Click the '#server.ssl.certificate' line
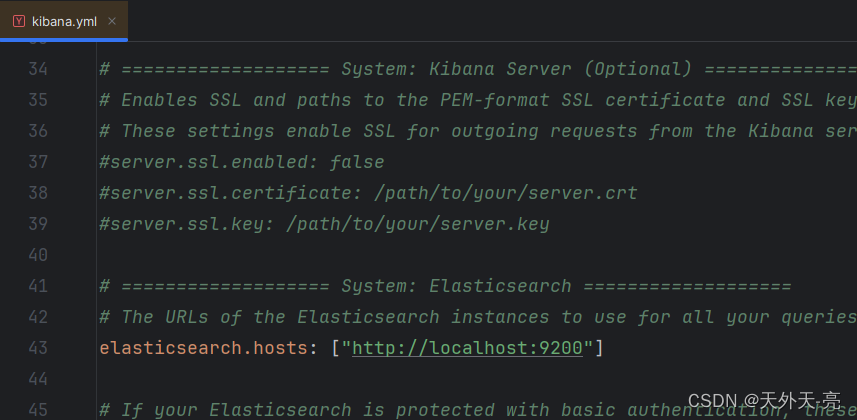This screenshot has height=420, width=857. (x=368, y=193)
